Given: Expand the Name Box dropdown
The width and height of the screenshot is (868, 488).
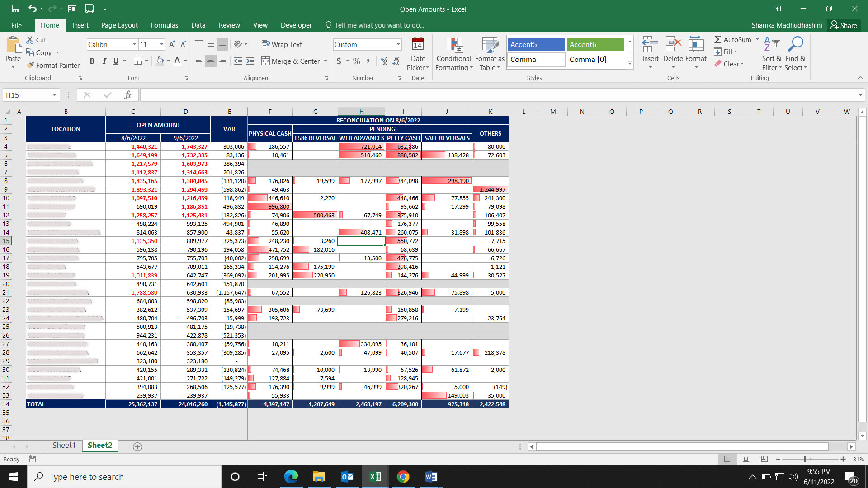Looking at the screenshot, I should pyautogui.click(x=54, y=95).
